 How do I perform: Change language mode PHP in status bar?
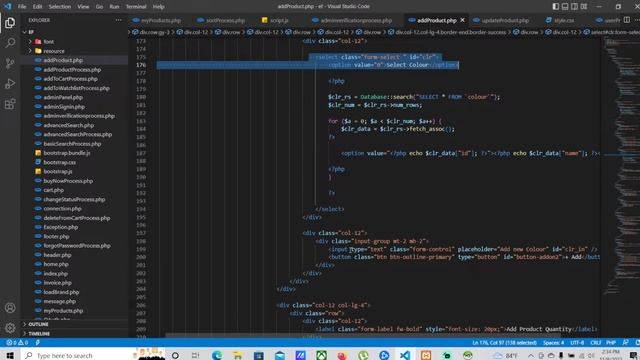(x=611, y=342)
